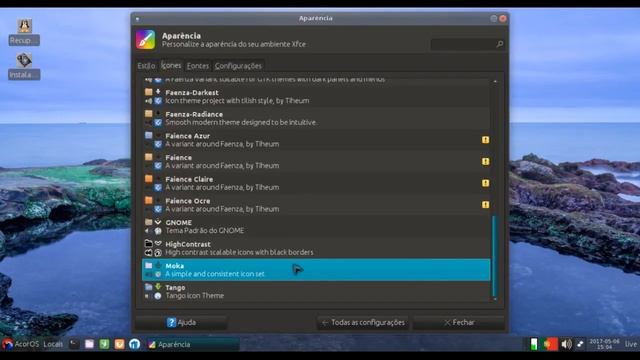
Task: Click the warning icon on Faience Azur row
Action: click(x=485, y=140)
